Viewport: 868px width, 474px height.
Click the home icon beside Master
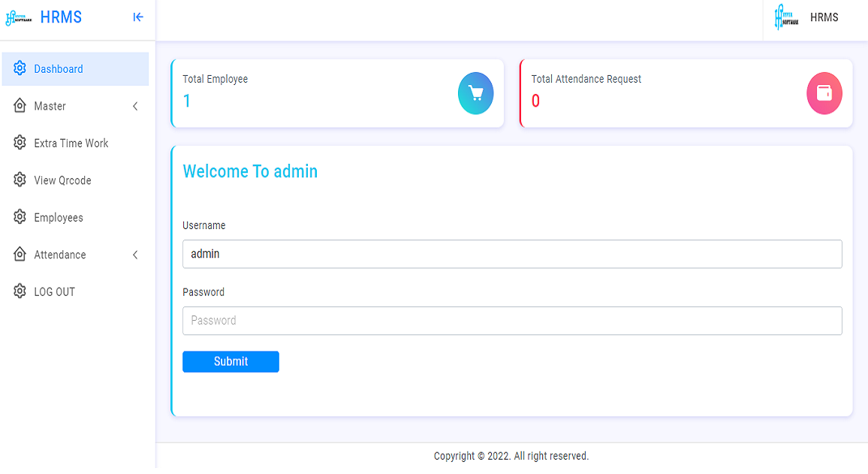20,106
